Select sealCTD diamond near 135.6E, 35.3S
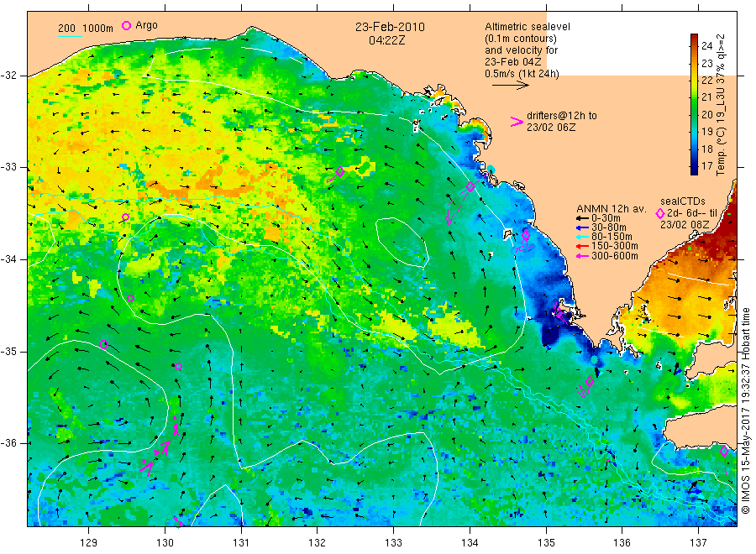Viewport: 756px width, 554px height. 589,381
